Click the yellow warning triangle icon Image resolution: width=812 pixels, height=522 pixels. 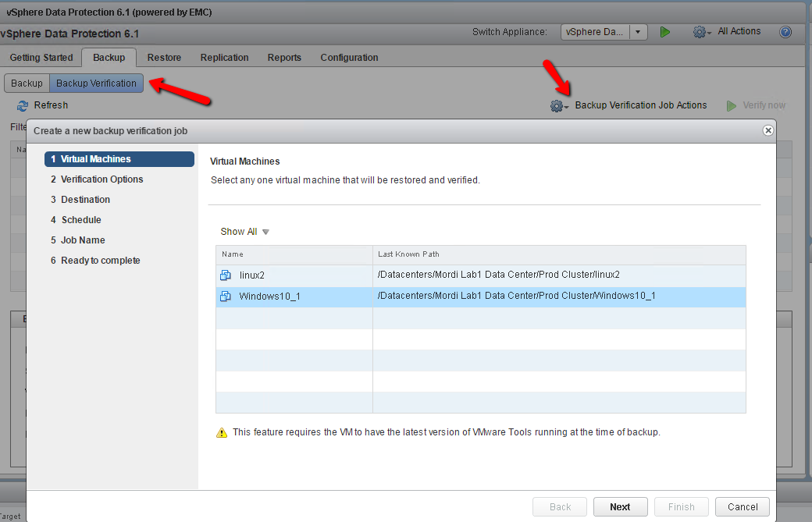click(222, 432)
